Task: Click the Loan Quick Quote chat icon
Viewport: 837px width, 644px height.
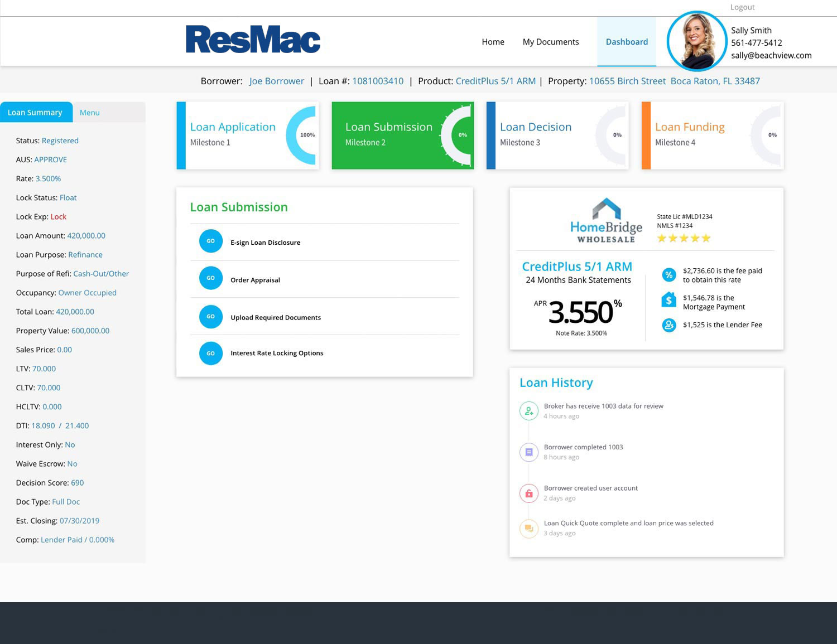Action: pos(528,529)
